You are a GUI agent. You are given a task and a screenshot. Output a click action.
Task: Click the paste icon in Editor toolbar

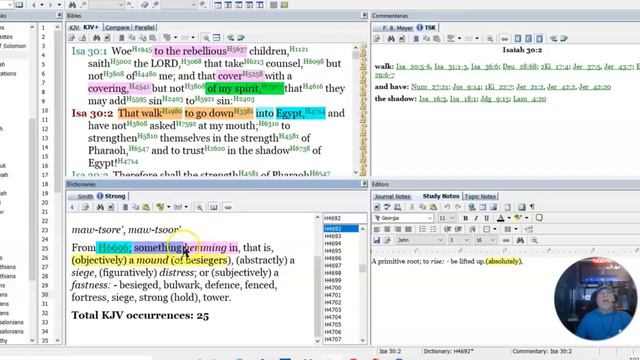point(433,207)
